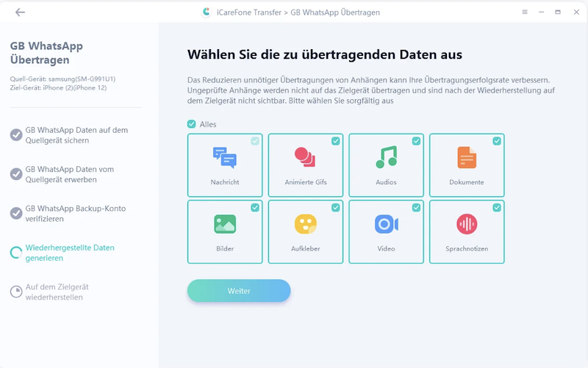Click the Weiter button

tap(239, 291)
